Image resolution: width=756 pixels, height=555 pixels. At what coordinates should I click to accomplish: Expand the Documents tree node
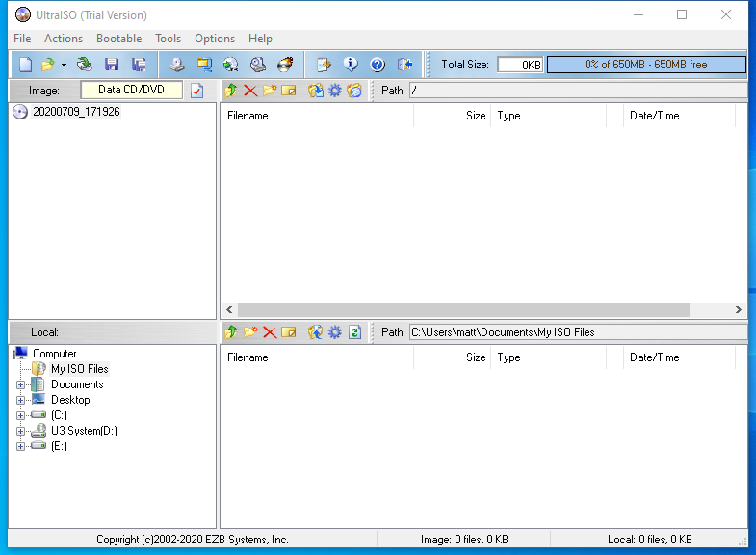20,384
